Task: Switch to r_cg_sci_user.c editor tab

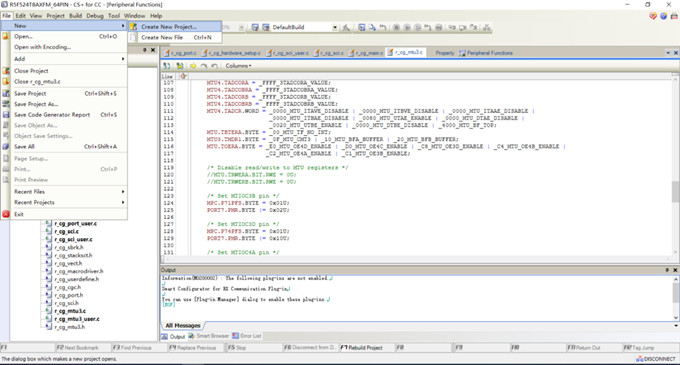Action: [288, 53]
